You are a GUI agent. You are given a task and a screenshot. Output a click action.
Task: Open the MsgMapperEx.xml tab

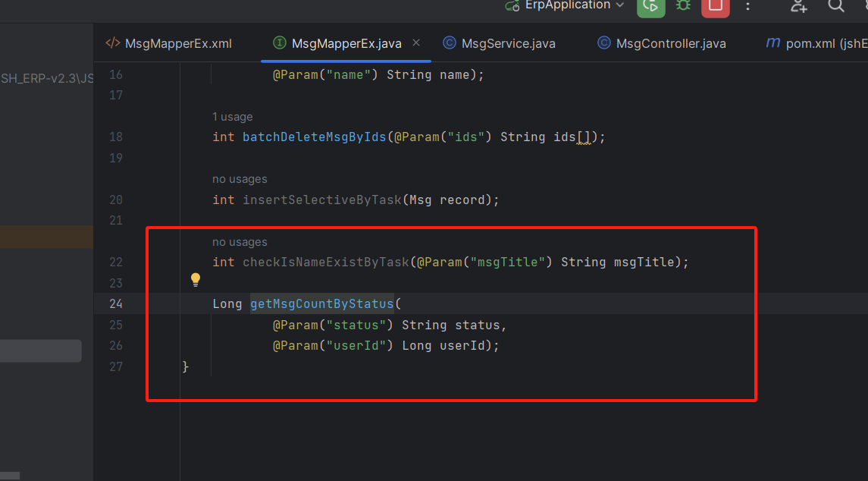(169, 43)
